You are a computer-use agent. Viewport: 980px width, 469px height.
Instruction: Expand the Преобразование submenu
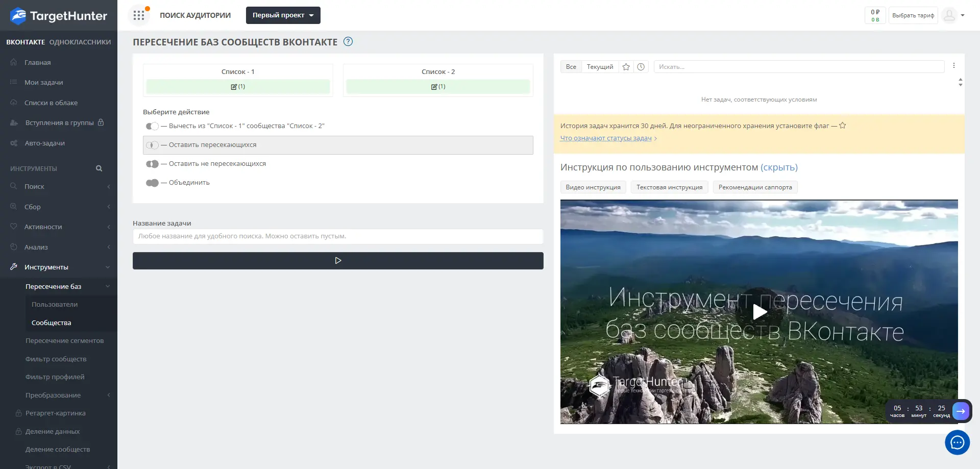tap(109, 395)
